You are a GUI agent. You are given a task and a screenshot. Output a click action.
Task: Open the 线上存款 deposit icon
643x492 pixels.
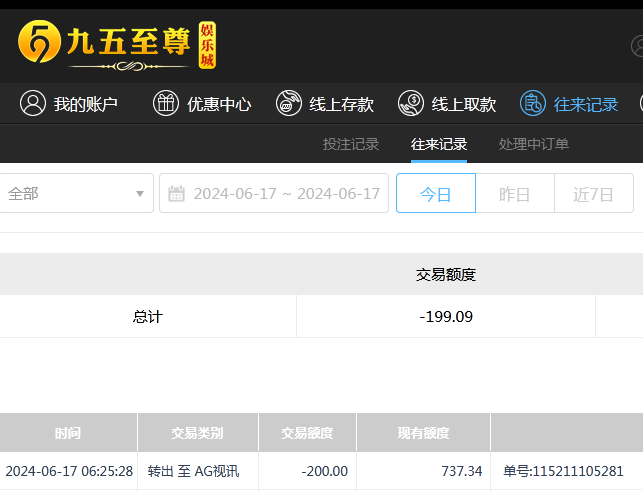pyautogui.click(x=289, y=103)
